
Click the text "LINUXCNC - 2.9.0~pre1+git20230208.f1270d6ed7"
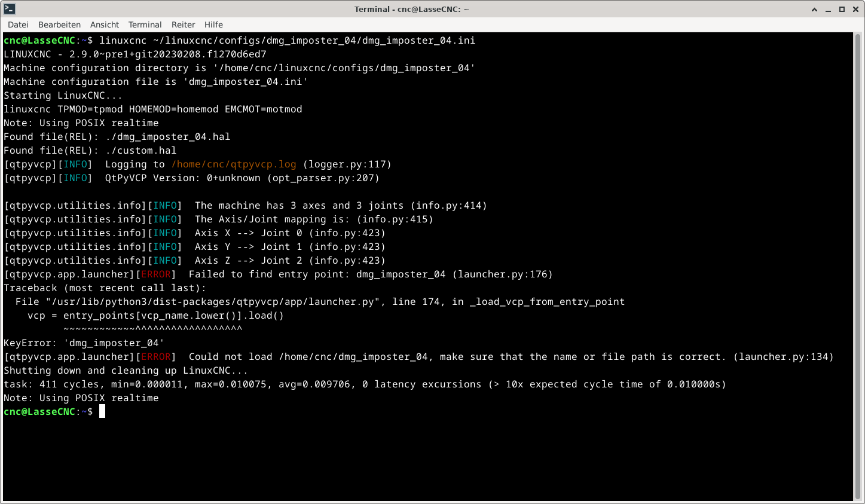point(135,54)
